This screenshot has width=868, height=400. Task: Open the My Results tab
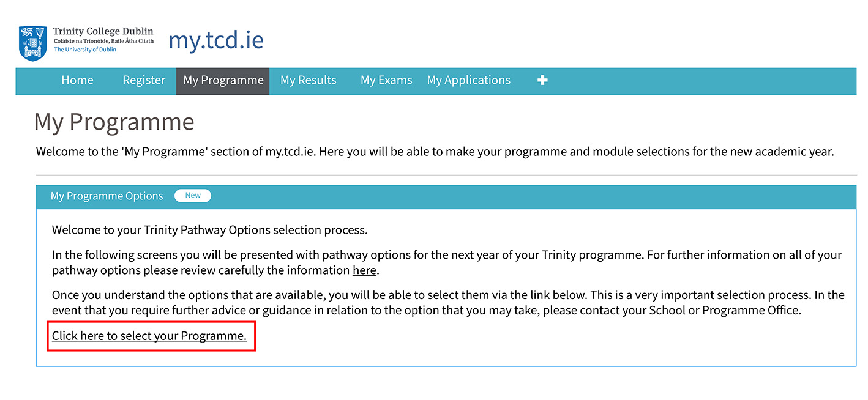(x=309, y=80)
